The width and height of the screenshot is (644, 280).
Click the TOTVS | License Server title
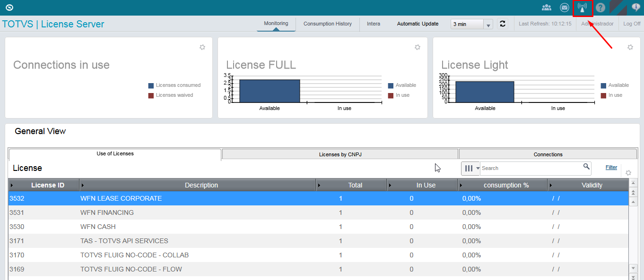click(53, 24)
